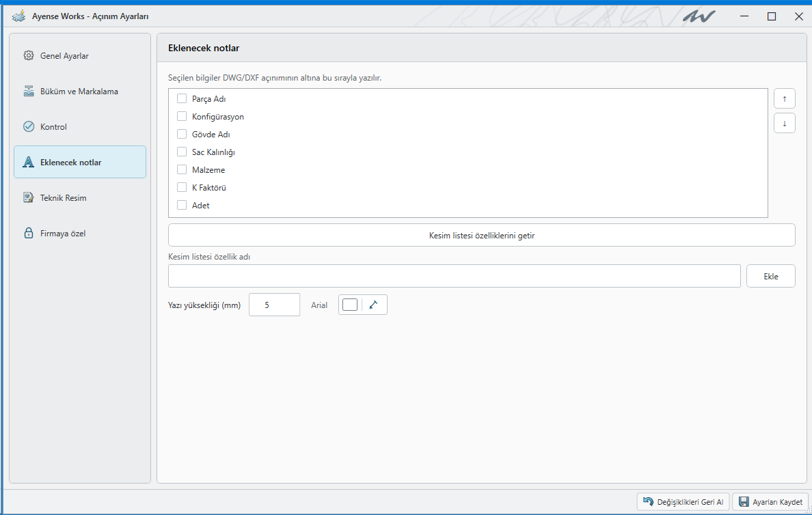This screenshot has height=515, width=812.
Task: Revert changes with Değişiklikleri Geri Al
Action: click(683, 501)
